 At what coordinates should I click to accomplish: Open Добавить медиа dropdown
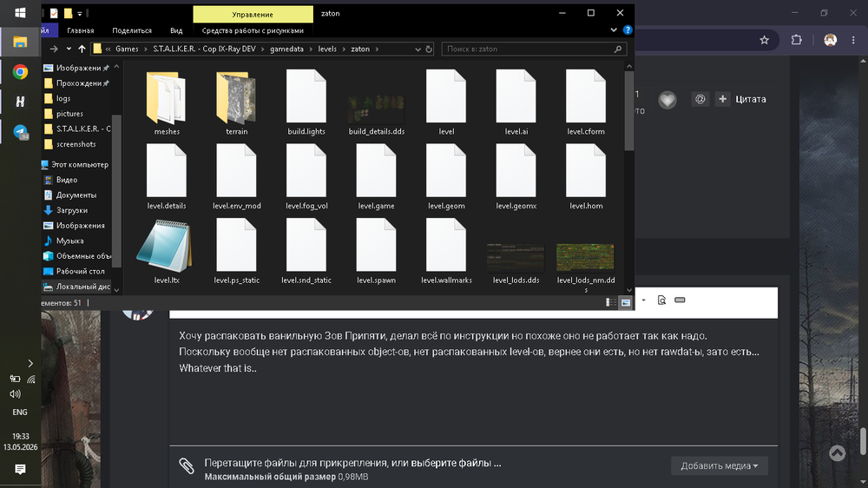(x=719, y=465)
